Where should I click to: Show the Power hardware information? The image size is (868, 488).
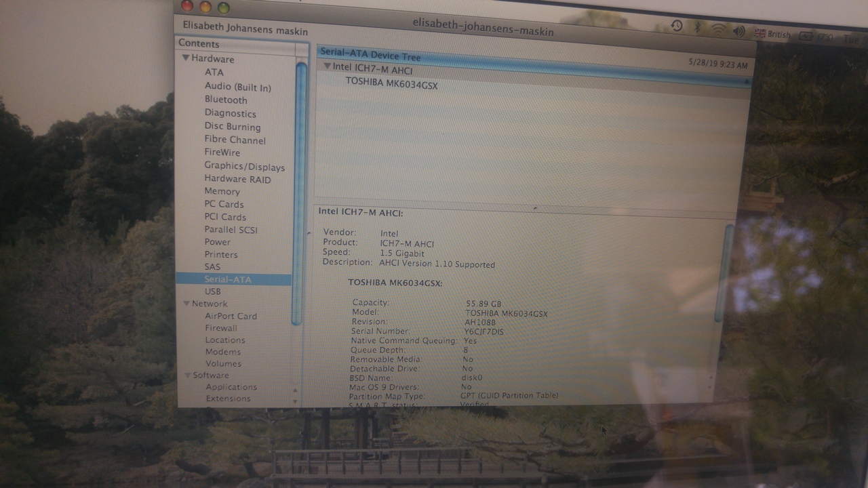pos(217,242)
